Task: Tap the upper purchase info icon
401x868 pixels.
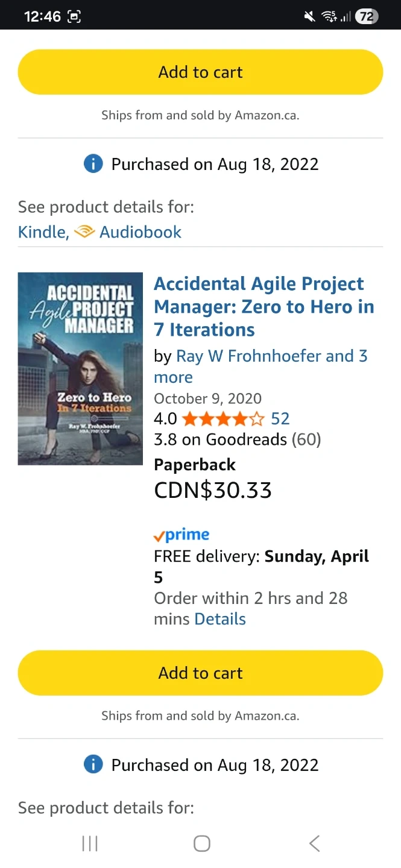Action: pyautogui.click(x=93, y=164)
